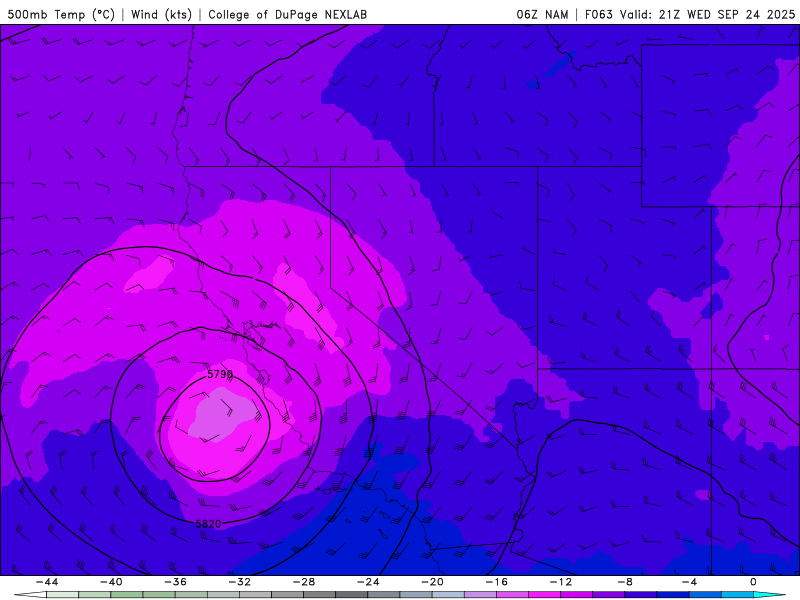Click the -24 color scale label
Image resolution: width=800 pixels, height=600 pixels.
(368, 582)
